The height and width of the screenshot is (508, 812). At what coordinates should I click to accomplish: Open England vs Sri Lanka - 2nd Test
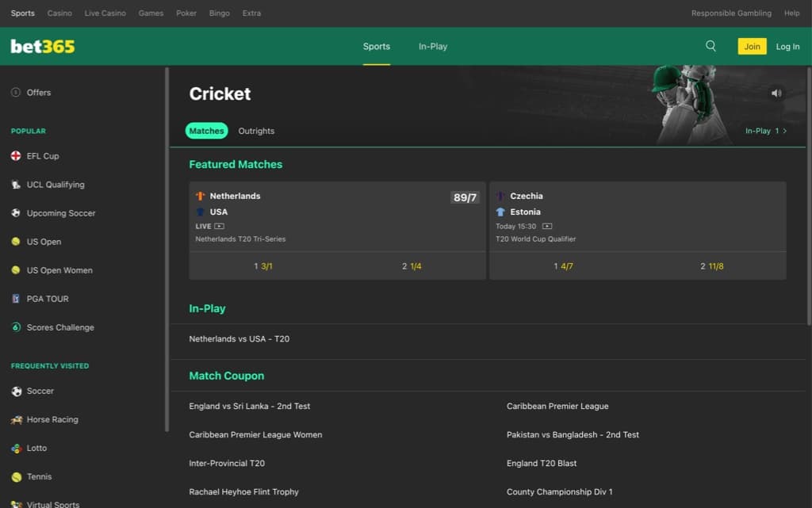pyautogui.click(x=250, y=406)
